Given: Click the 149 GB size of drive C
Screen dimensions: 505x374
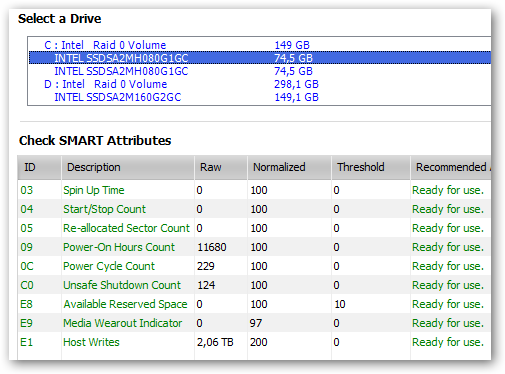Looking at the screenshot, I should click(x=292, y=45).
